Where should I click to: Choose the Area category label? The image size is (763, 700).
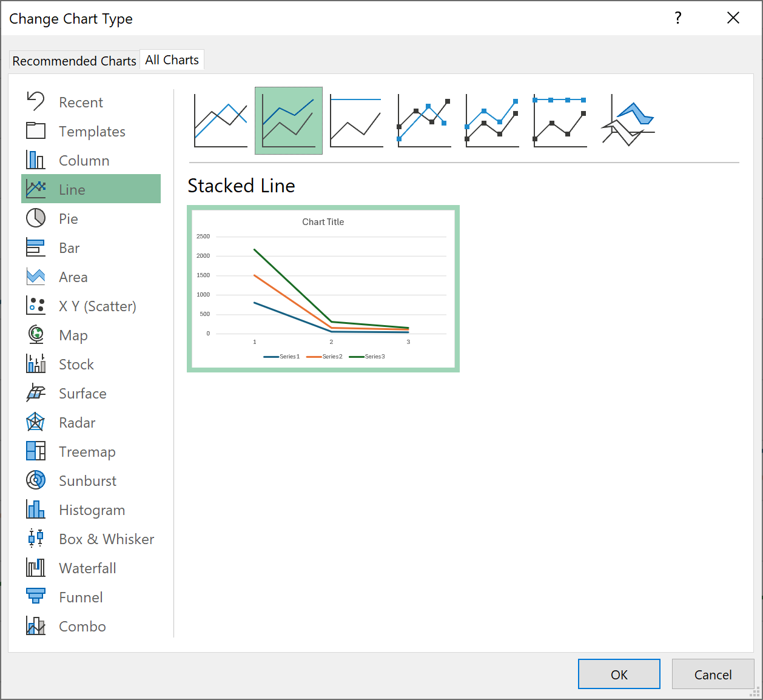coord(73,277)
